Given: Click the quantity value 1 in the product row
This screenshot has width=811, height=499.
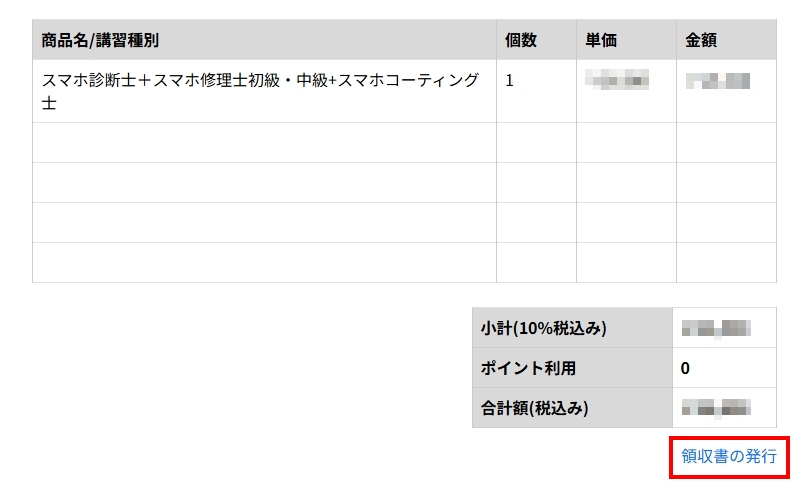Looking at the screenshot, I should point(510,80).
